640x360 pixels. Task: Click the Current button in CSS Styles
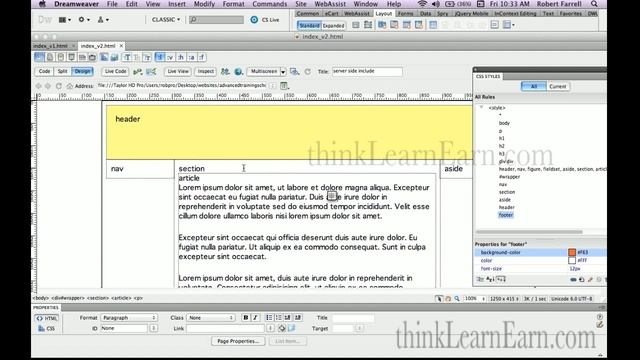pyautogui.click(x=558, y=87)
